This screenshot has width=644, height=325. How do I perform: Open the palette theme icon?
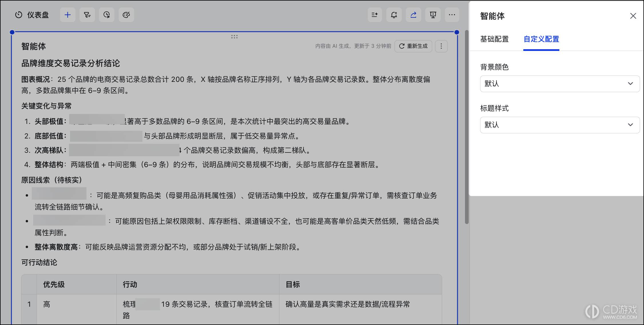(x=126, y=15)
